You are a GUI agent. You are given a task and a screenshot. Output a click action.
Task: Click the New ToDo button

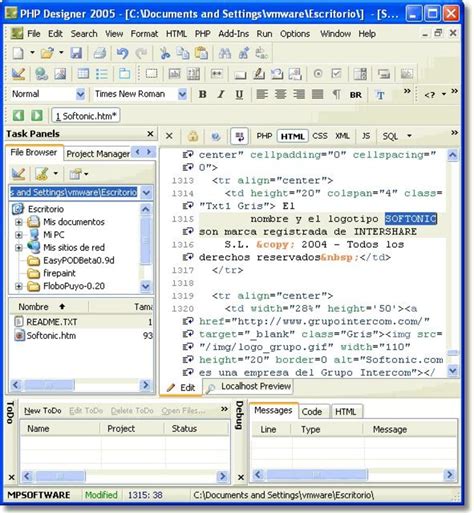[x=43, y=411]
